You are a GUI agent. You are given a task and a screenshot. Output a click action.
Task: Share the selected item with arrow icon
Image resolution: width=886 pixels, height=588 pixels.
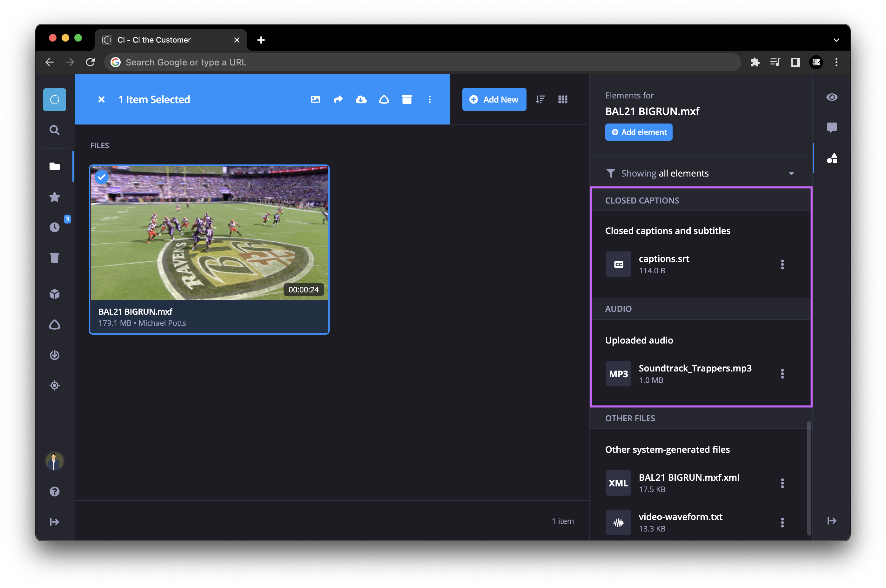pyautogui.click(x=338, y=99)
